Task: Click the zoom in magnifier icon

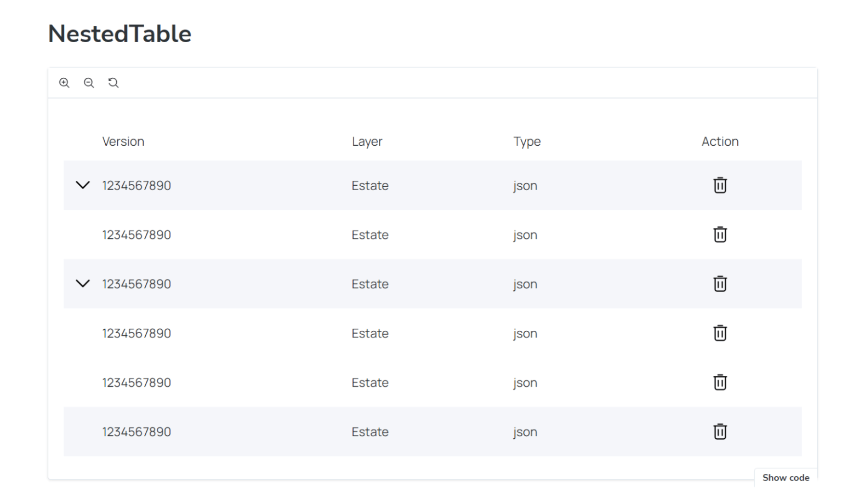Action: pyautogui.click(x=64, y=82)
